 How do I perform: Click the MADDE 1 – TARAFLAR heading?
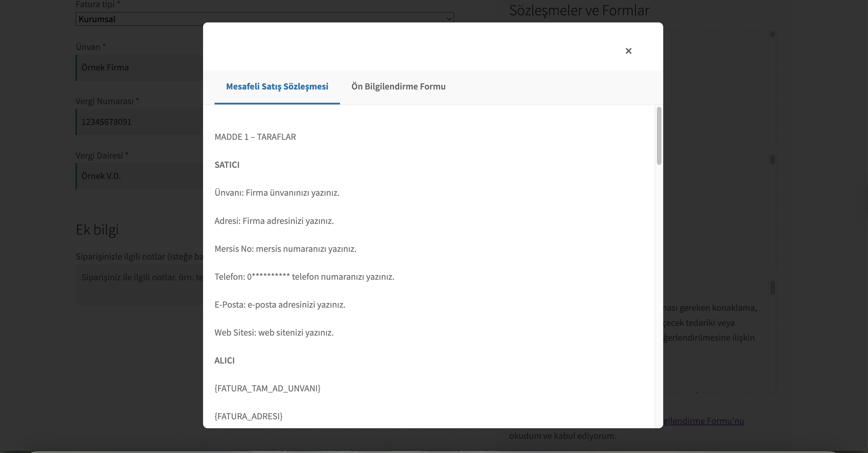255,137
